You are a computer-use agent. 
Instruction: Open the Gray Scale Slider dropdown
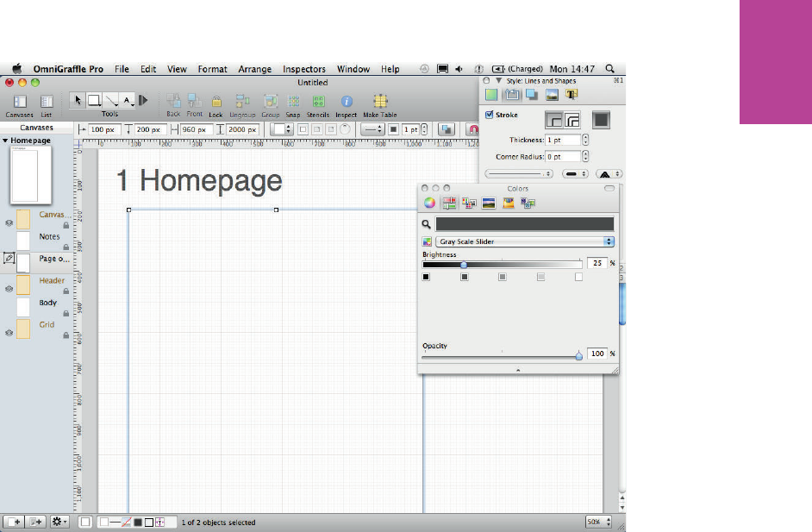[x=525, y=241]
